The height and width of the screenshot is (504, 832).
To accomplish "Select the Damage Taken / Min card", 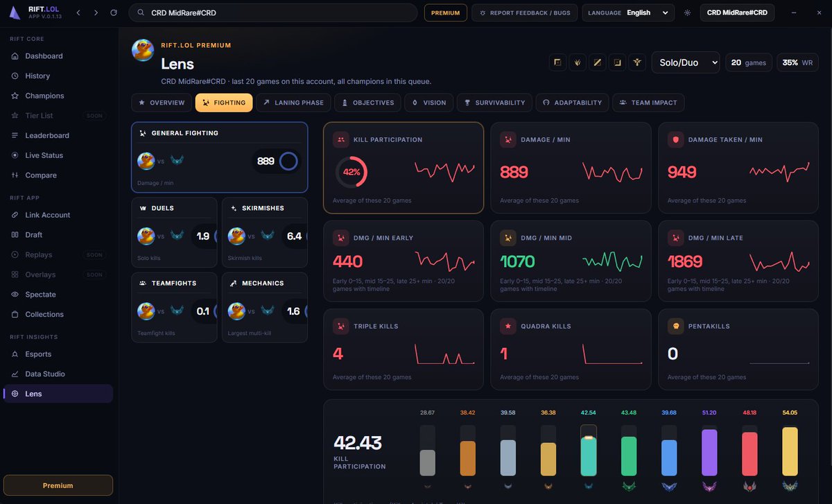I will [738, 168].
